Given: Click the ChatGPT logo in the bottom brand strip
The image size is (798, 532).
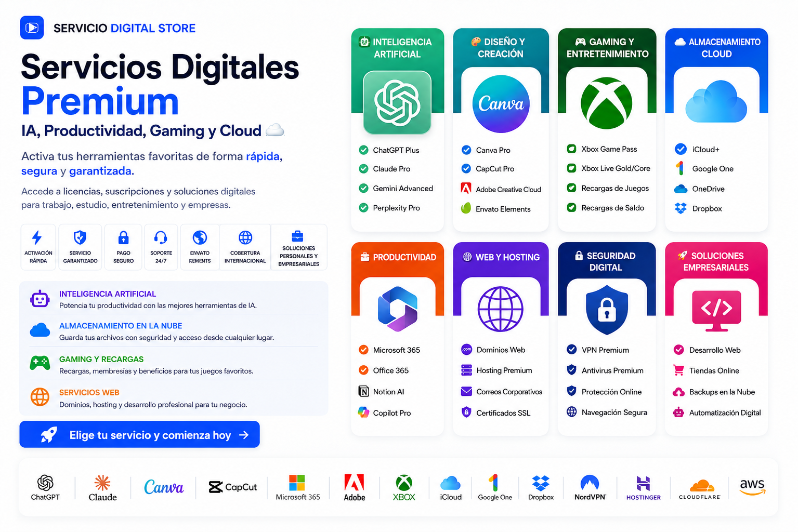Looking at the screenshot, I should (45, 487).
